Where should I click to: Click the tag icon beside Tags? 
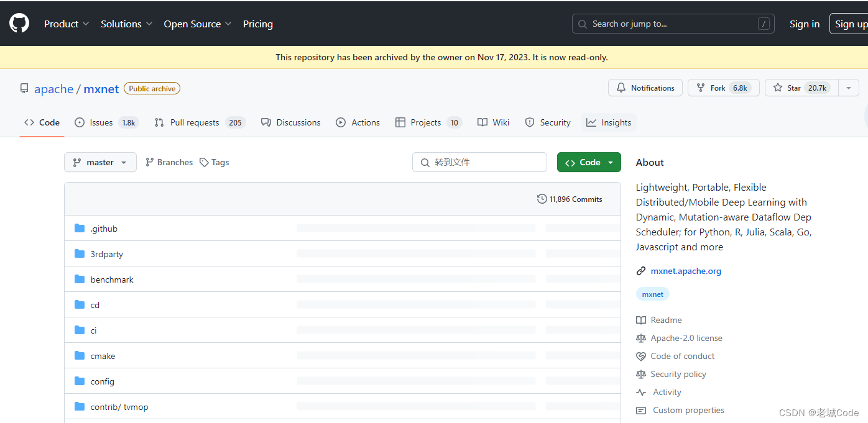pyautogui.click(x=204, y=162)
